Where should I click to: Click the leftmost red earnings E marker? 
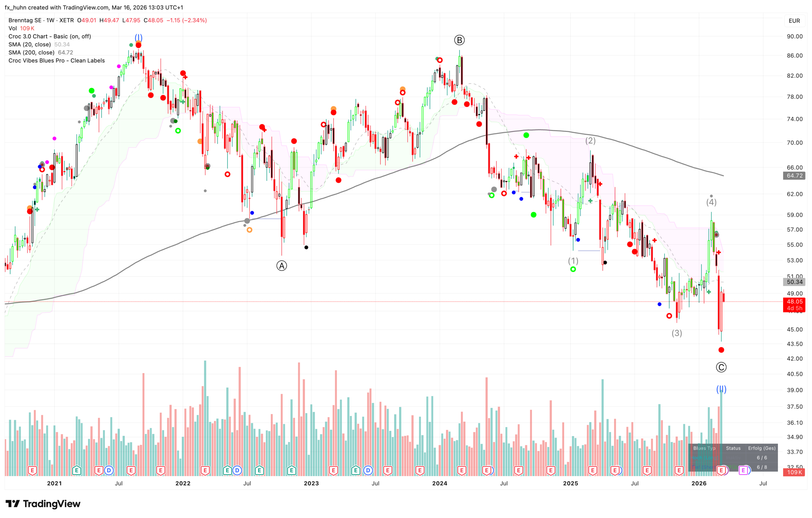point(32,470)
